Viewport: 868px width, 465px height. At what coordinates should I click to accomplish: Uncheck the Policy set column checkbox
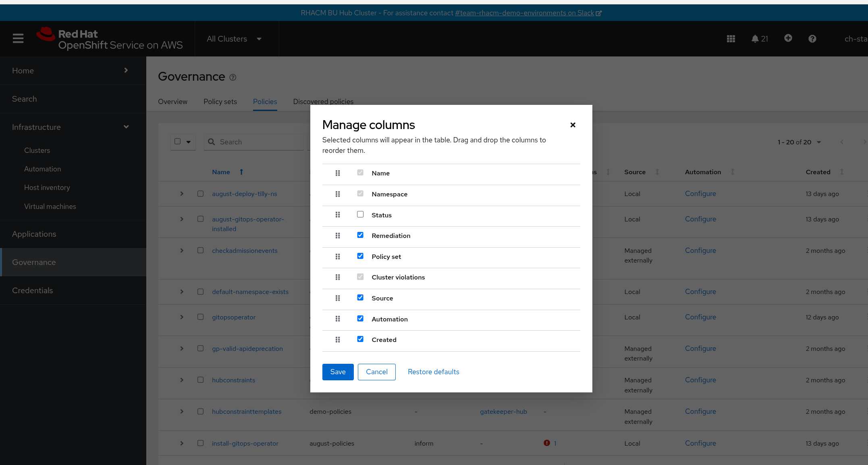[x=360, y=256]
